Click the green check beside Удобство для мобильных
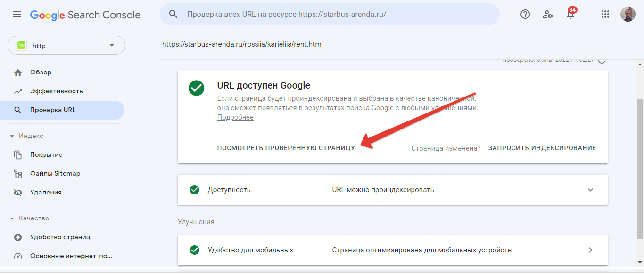 (194, 250)
